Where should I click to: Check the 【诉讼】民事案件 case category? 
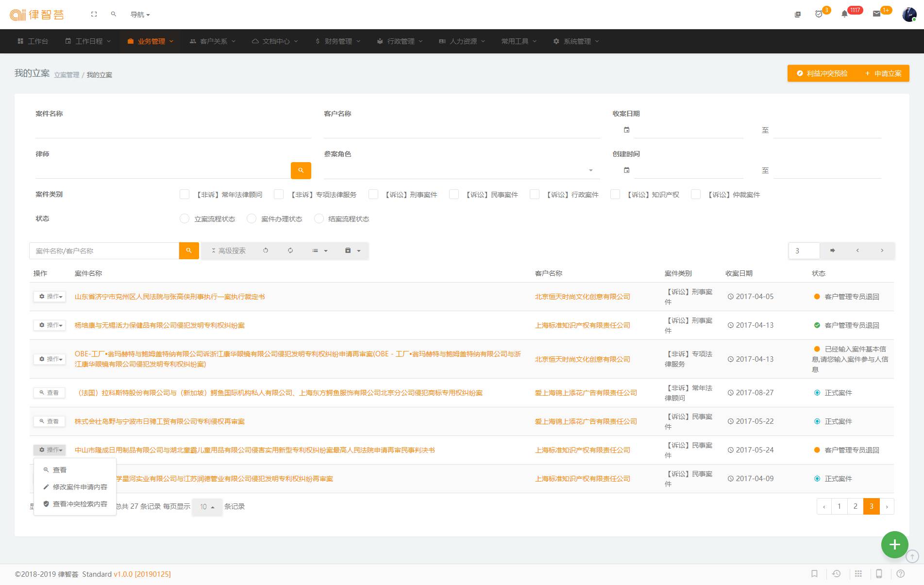click(454, 194)
